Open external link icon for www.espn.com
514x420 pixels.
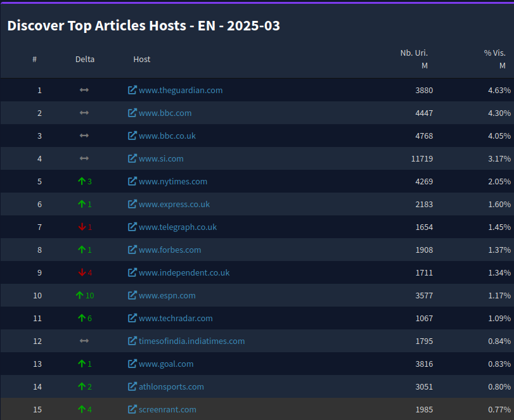click(x=132, y=295)
